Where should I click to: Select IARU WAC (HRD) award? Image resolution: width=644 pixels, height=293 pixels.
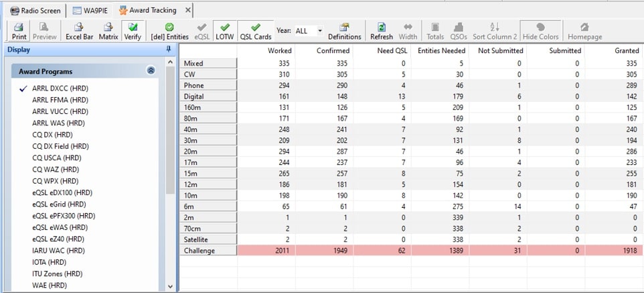[x=58, y=250]
